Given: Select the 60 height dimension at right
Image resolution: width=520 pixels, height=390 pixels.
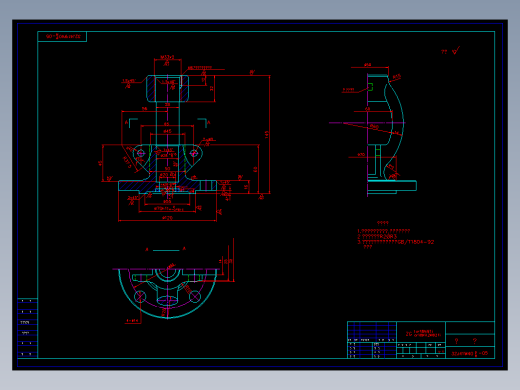Looking at the screenshot, I should [x=255, y=169].
